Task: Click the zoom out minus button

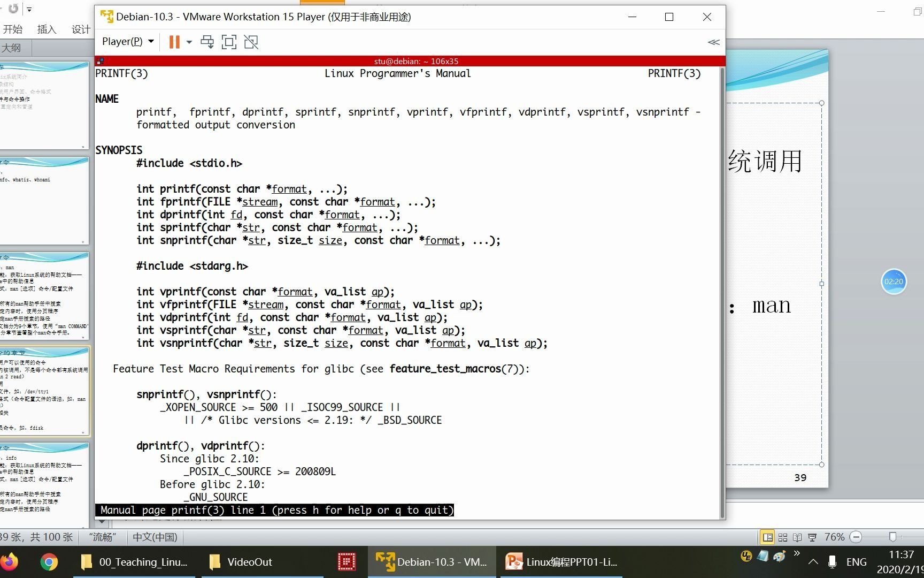Action: click(x=856, y=537)
